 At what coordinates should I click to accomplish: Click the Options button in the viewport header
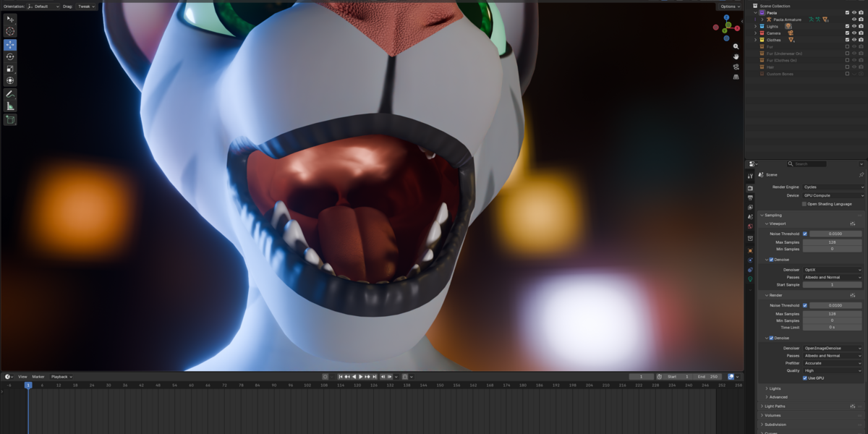pos(730,7)
